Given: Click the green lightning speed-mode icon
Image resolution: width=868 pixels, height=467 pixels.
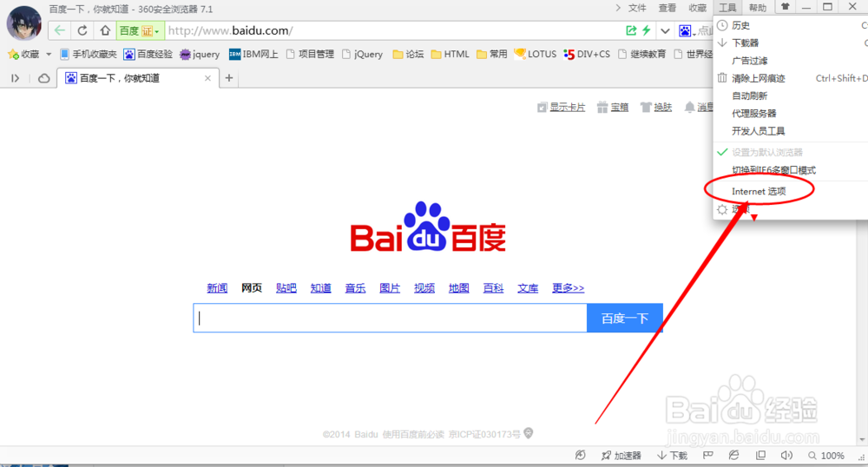Looking at the screenshot, I should [x=646, y=30].
